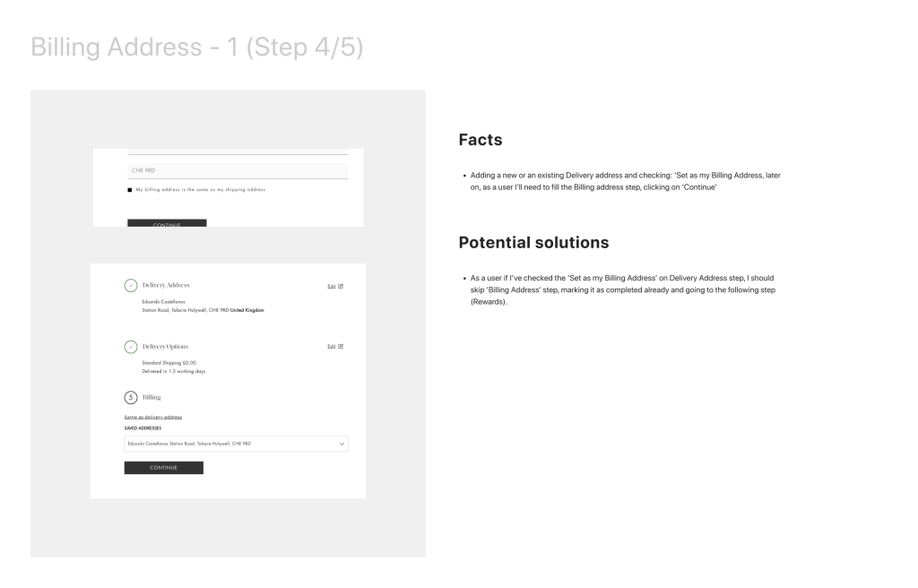The height and width of the screenshot is (588, 918).
Task: Uncheck 'My billing address is the same' checkbox
Action: click(129, 189)
